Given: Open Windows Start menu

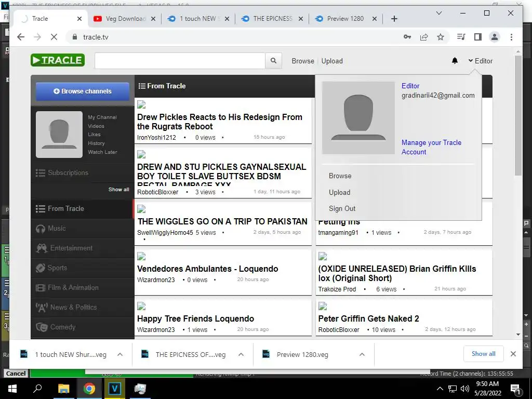Looking at the screenshot, I should pyautogui.click(x=12, y=389).
